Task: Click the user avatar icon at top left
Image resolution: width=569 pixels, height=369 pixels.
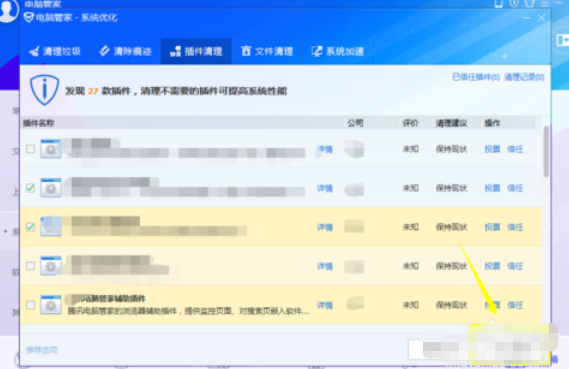Action: 8,10
